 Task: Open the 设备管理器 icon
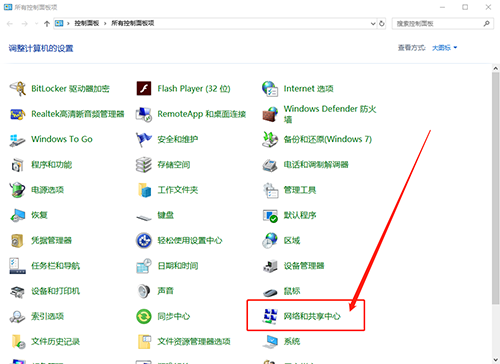270,266
